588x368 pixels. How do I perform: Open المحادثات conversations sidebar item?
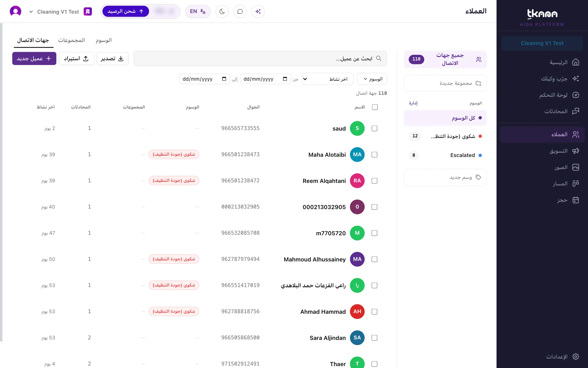542,111
